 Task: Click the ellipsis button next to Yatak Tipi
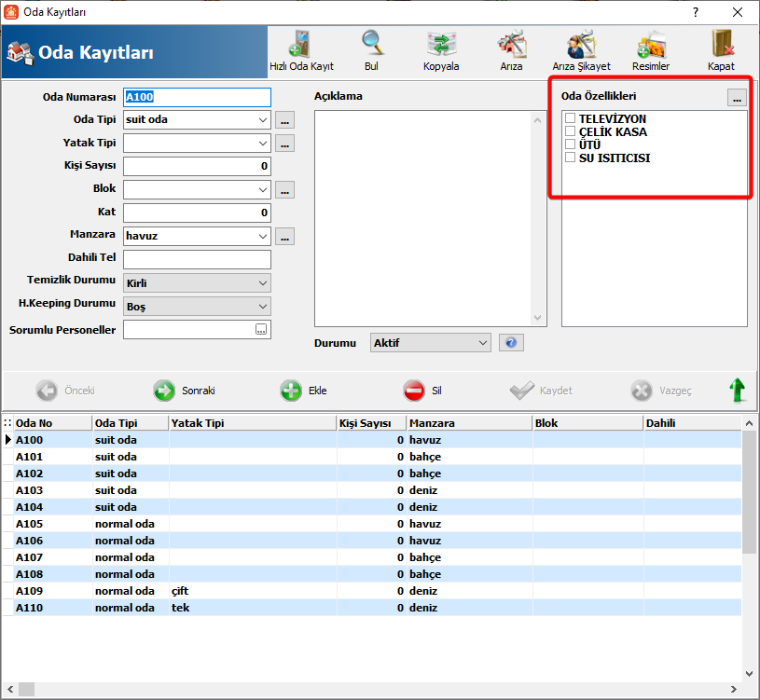(285, 143)
